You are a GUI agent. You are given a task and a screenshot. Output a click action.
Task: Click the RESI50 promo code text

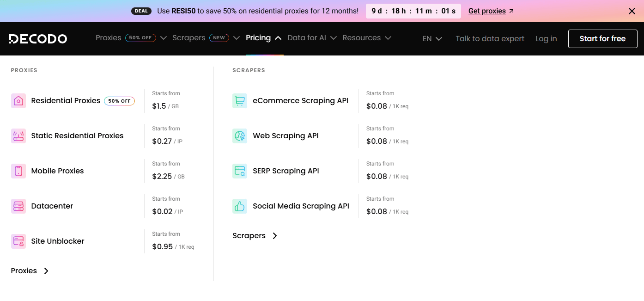[x=183, y=11]
